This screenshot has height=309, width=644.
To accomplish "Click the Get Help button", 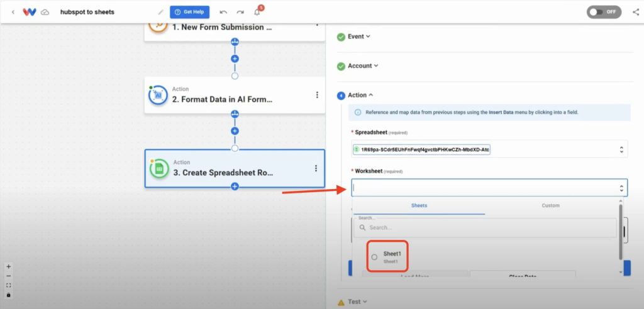I will 190,12.
